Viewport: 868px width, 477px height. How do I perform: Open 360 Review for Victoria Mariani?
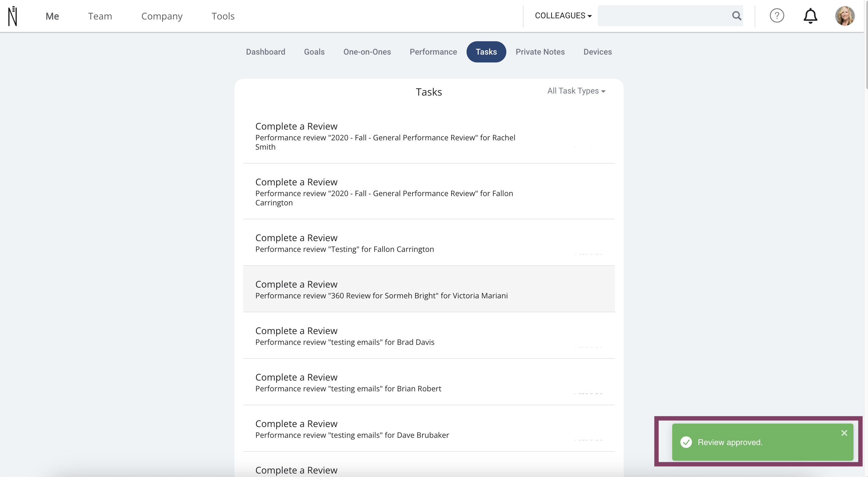pyautogui.click(x=428, y=289)
